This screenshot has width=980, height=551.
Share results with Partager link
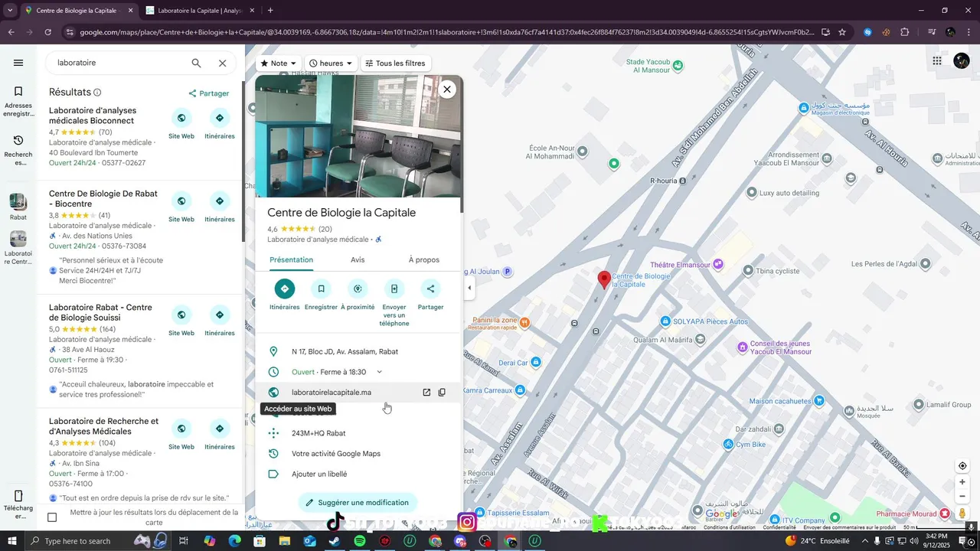(x=209, y=93)
